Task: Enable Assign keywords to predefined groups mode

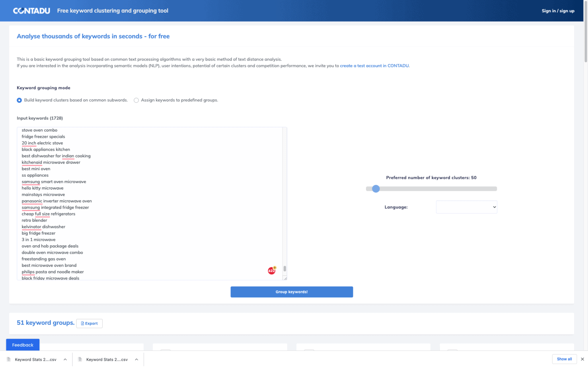Action: [x=136, y=100]
